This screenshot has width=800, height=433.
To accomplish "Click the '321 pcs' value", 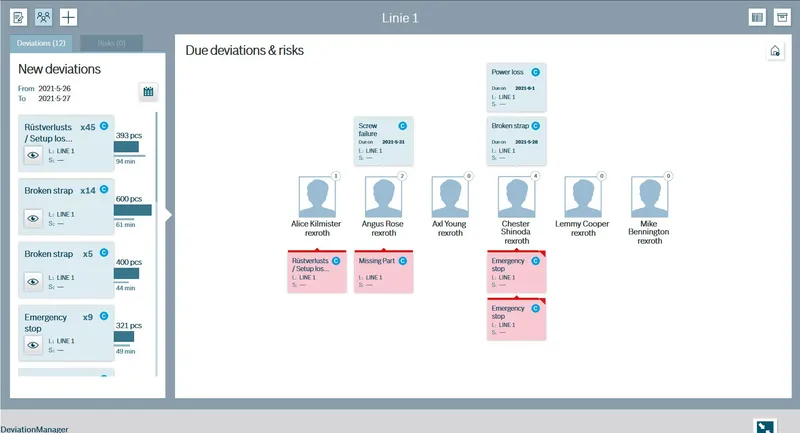I will [129, 325].
